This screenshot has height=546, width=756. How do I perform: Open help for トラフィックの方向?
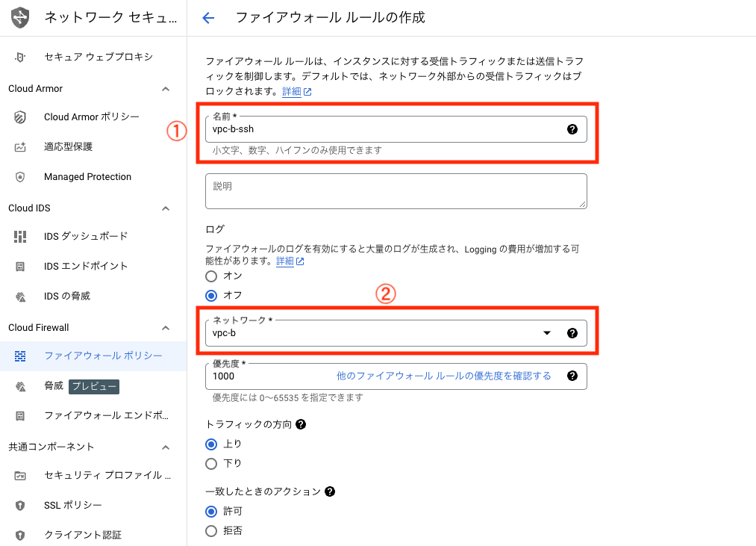(301, 424)
